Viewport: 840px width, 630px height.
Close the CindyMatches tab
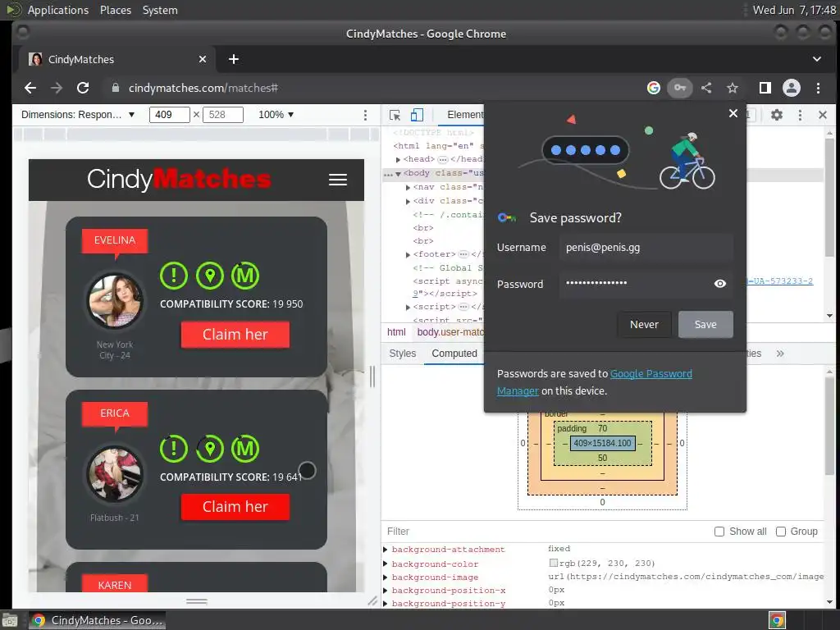(x=203, y=59)
